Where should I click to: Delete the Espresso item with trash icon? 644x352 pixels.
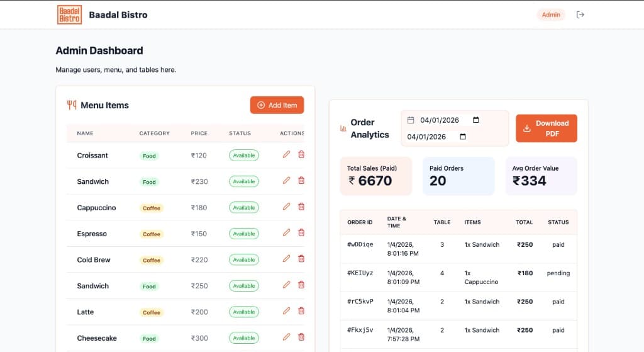pyautogui.click(x=301, y=232)
